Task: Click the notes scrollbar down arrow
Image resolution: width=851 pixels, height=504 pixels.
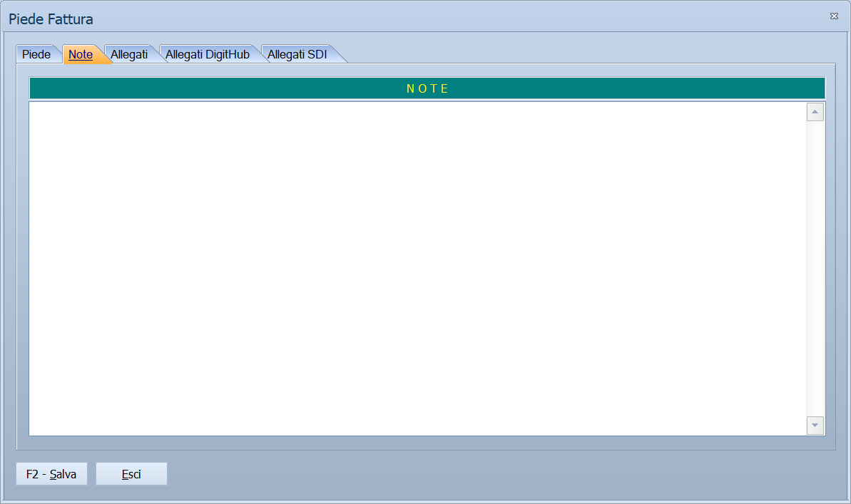Action: pos(815,426)
